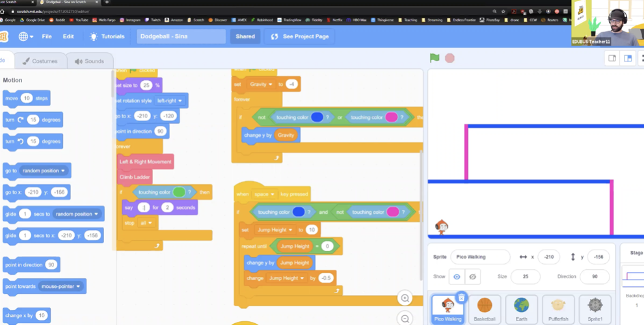Click the point in direction 90 palette block
The height and width of the screenshot is (329, 644).
tap(31, 265)
